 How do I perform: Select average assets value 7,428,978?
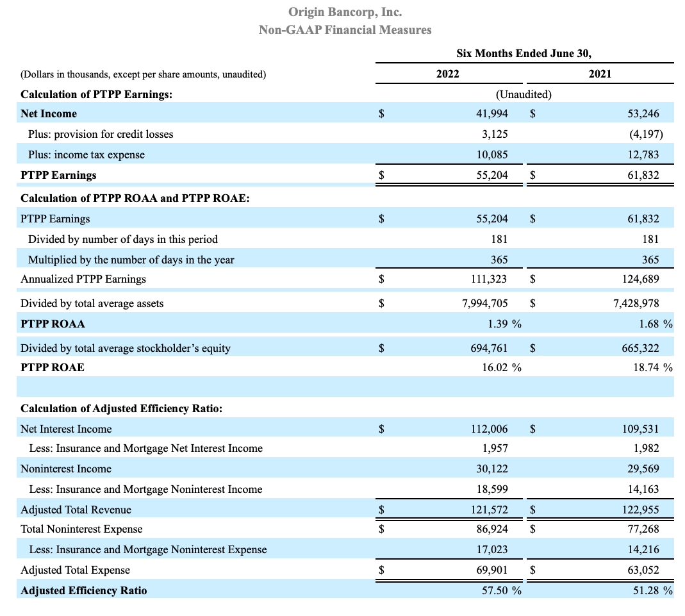[636, 304]
